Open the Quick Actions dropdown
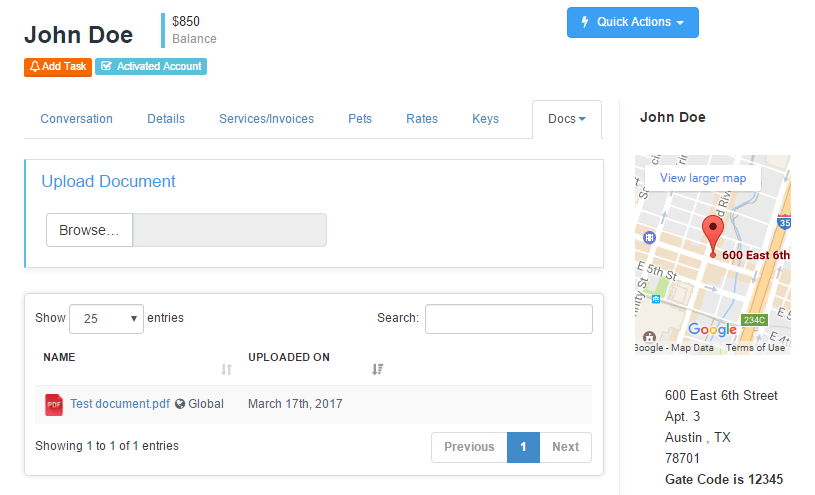Viewport: 815px width, 495px height. point(633,22)
